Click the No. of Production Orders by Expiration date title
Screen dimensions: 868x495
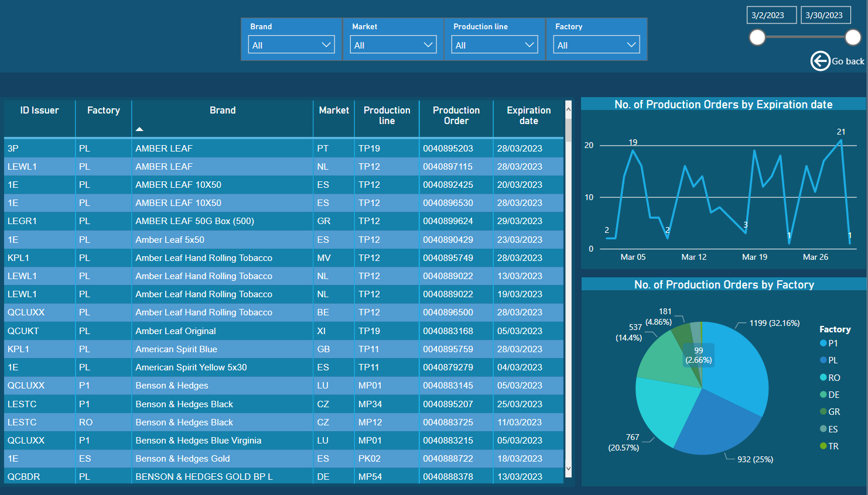[723, 105]
